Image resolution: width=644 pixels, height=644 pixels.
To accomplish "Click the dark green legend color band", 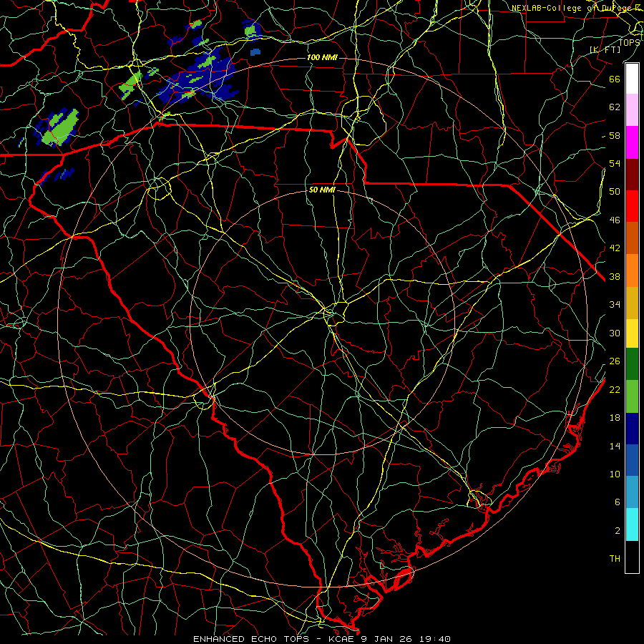I will [x=632, y=364].
